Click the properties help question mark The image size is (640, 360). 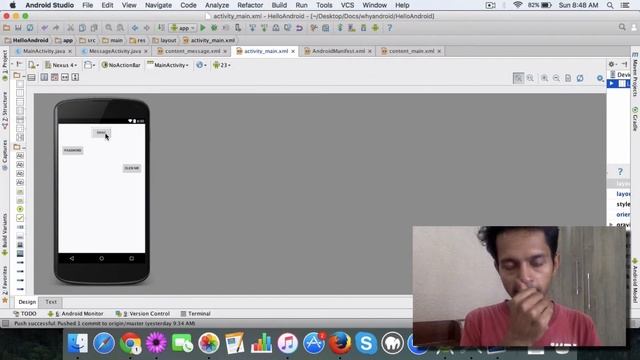point(620,171)
